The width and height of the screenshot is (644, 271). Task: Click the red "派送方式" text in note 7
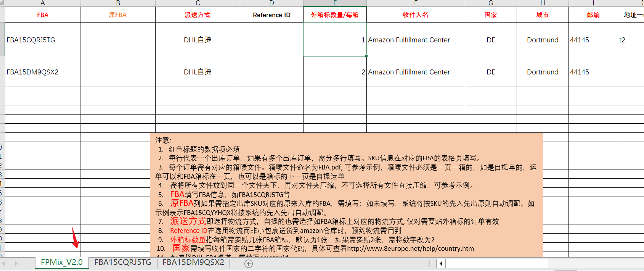(x=188, y=221)
